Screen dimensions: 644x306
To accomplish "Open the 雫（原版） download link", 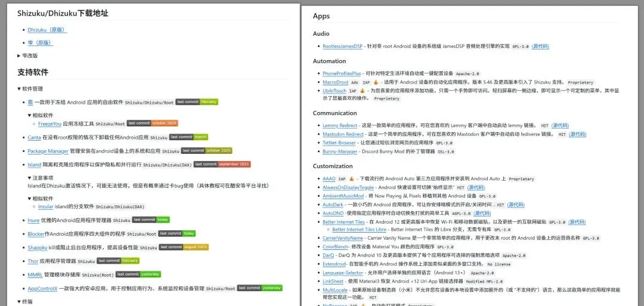I will click(x=41, y=43).
